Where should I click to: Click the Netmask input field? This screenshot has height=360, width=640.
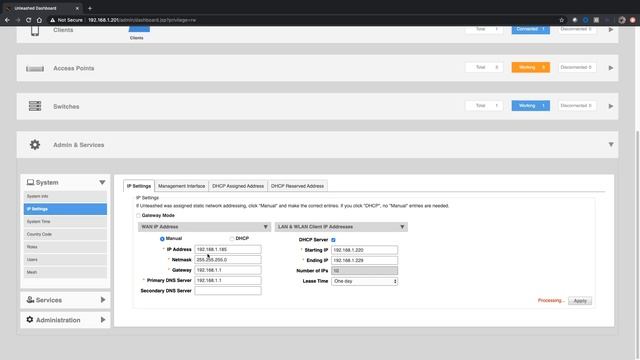pos(228,260)
